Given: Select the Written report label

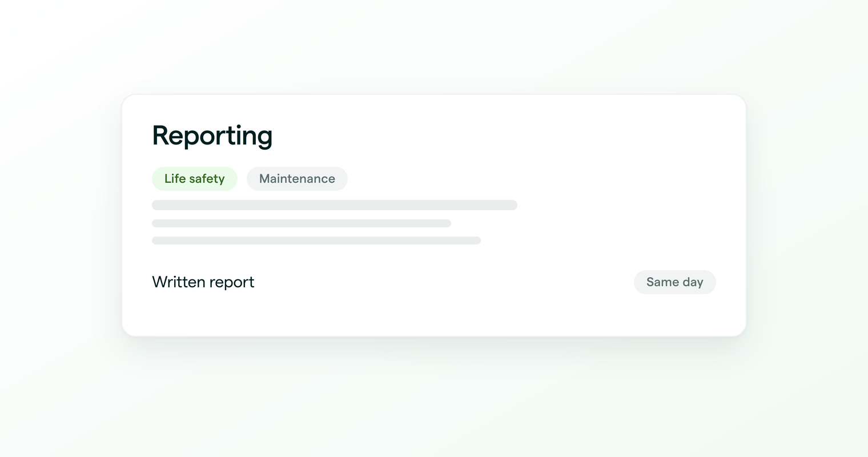Looking at the screenshot, I should pos(203,282).
